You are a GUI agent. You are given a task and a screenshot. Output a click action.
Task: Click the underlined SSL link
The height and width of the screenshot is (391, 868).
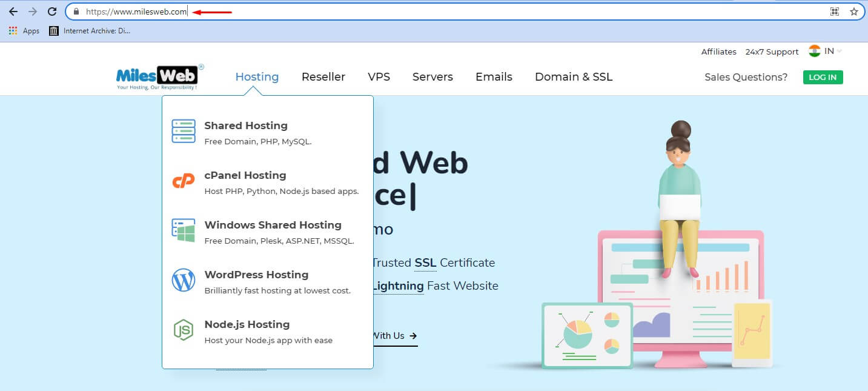click(x=425, y=263)
